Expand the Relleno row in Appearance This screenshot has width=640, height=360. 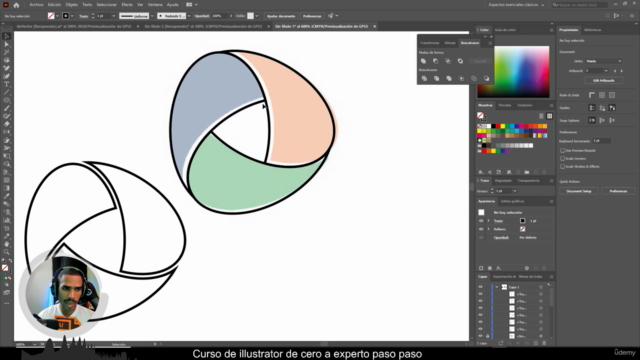click(488, 229)
